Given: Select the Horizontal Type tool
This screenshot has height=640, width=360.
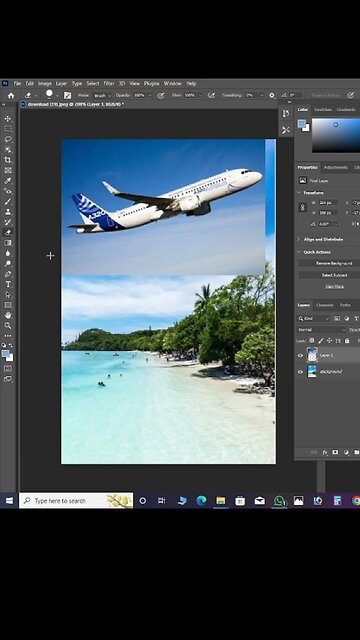Looking at the screenshot, I should point(8,284).
